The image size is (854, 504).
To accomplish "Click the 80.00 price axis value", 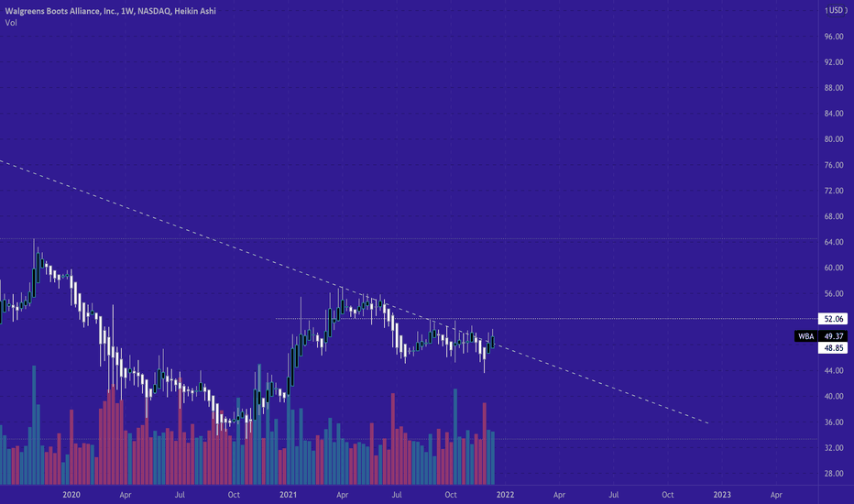I will [834, 139].
